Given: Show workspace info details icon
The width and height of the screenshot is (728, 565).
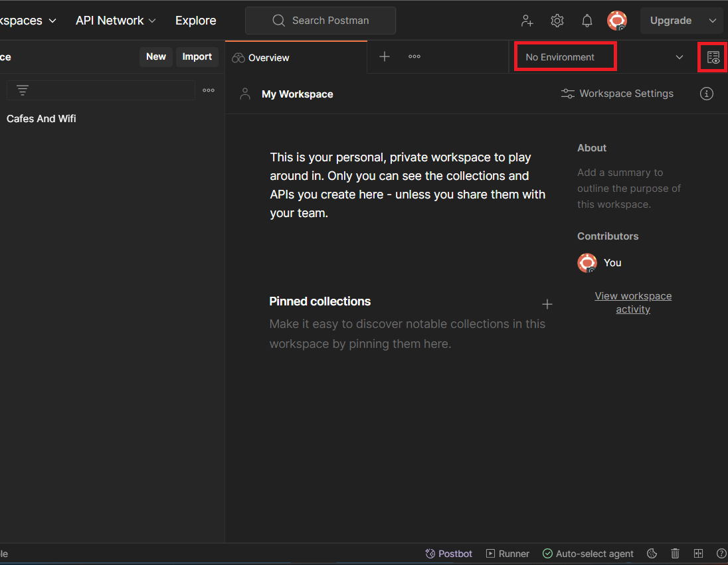Looking at the screenshot, I should pyautogui.click(x=707, y=94).
